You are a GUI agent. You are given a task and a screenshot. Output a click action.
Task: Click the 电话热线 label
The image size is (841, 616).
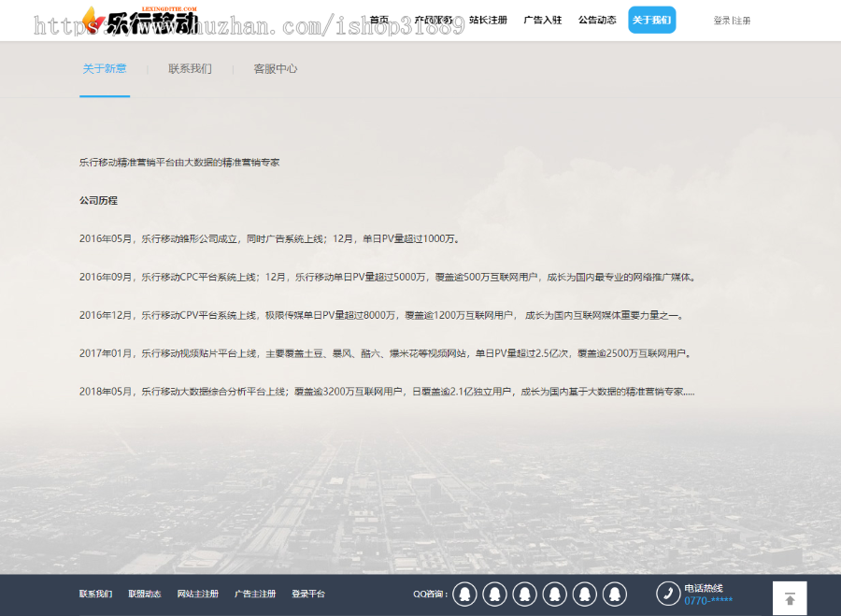[x=704, y=588]
